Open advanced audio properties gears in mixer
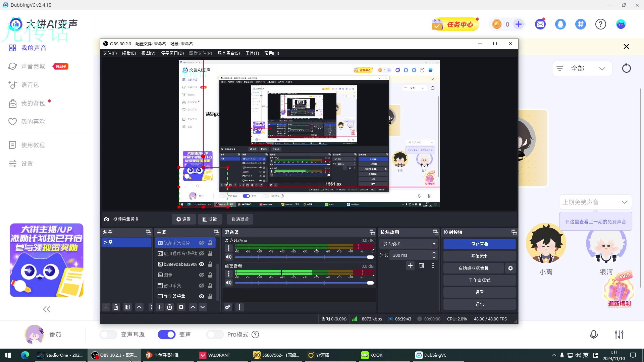This screenshot has height=362, width=644. pyautogui.click(x=228, y=307)
